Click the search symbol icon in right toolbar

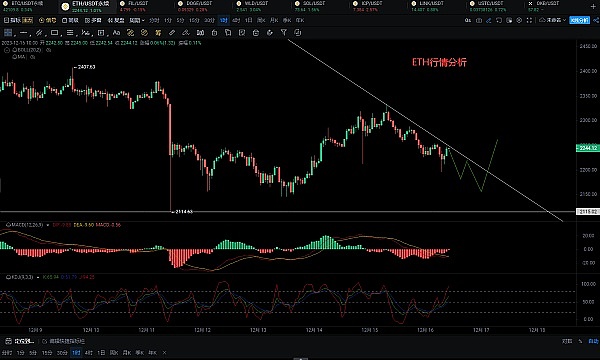click(x=468, y=20)
